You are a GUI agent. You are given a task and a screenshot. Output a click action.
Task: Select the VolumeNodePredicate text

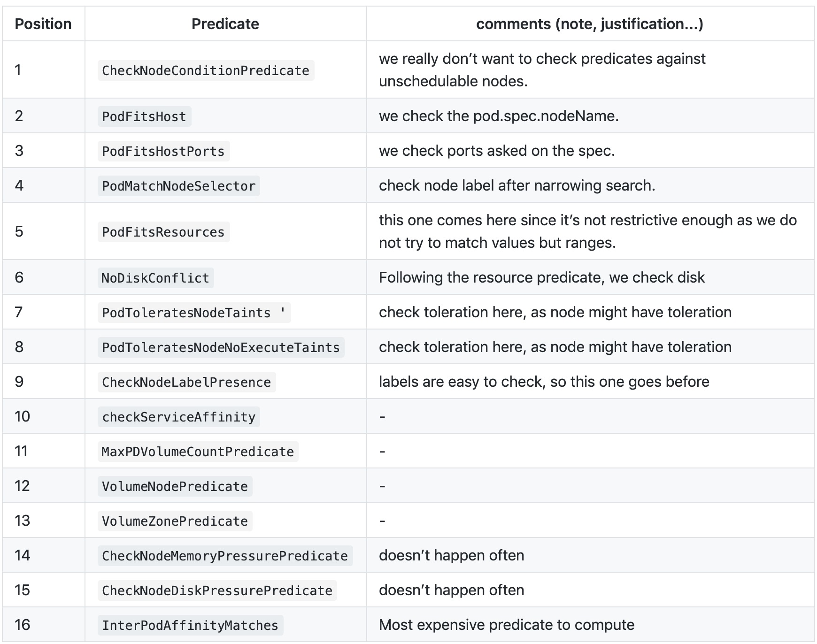pos(175,486)
